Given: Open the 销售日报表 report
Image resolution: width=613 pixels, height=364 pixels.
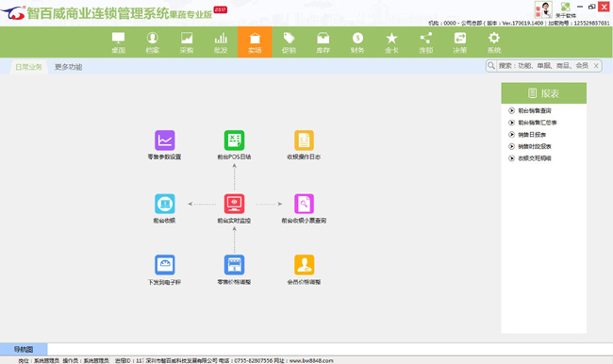Looking at the screenshot, I should [532, 135].
